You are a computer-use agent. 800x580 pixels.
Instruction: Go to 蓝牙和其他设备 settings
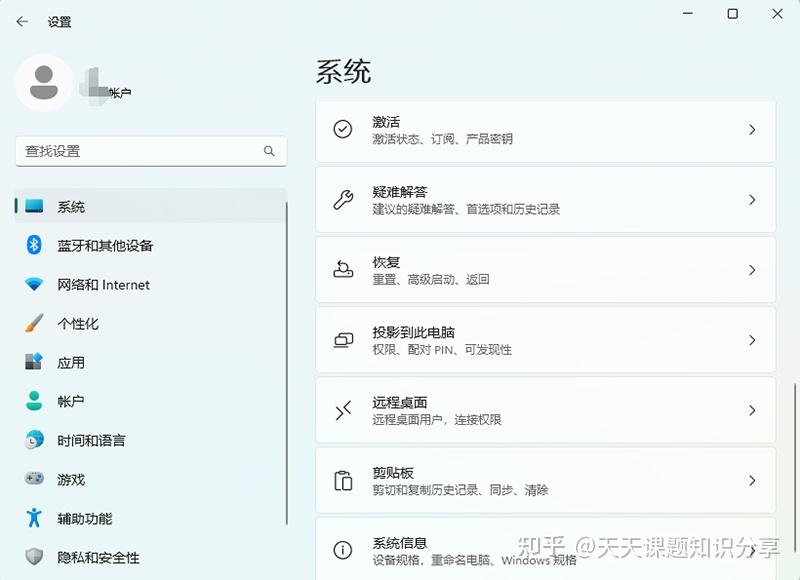(x=151, y=245)
